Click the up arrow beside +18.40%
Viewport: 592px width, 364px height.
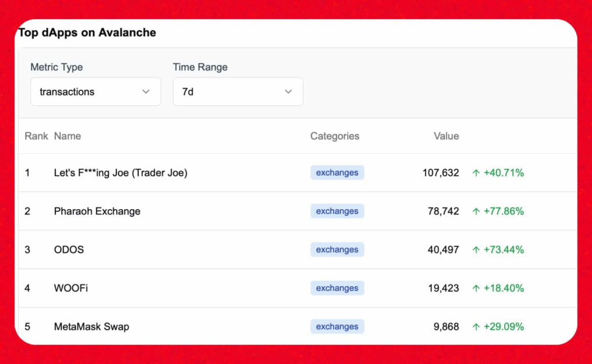click(x=476, y=288)
